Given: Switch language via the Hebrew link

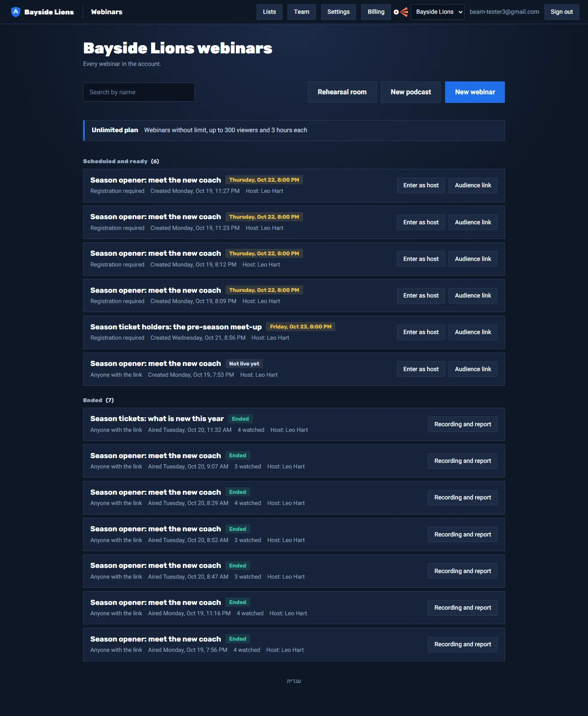Looking at the screenshot, I should pyautogui.click(x=294, y=681).
